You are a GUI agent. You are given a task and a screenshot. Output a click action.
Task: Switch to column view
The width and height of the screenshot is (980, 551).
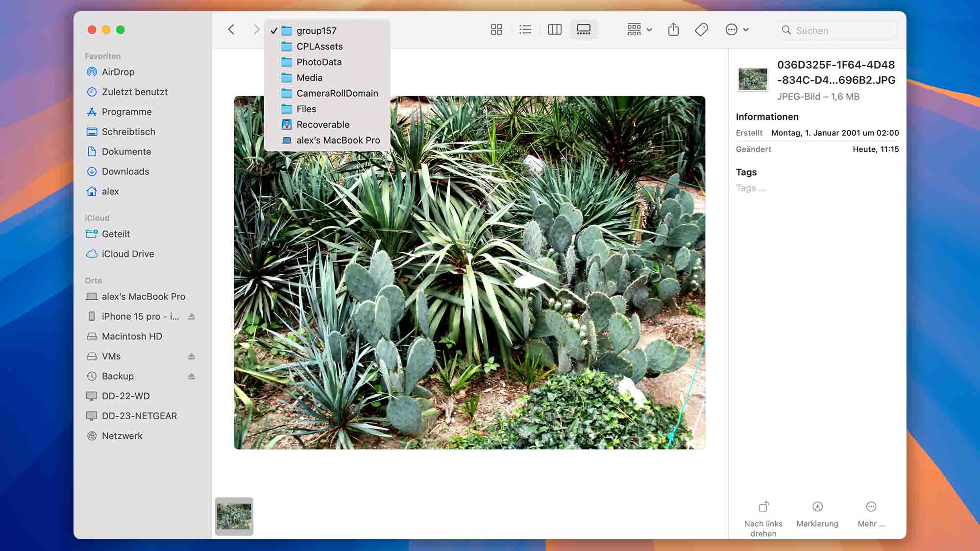[555, 30]
